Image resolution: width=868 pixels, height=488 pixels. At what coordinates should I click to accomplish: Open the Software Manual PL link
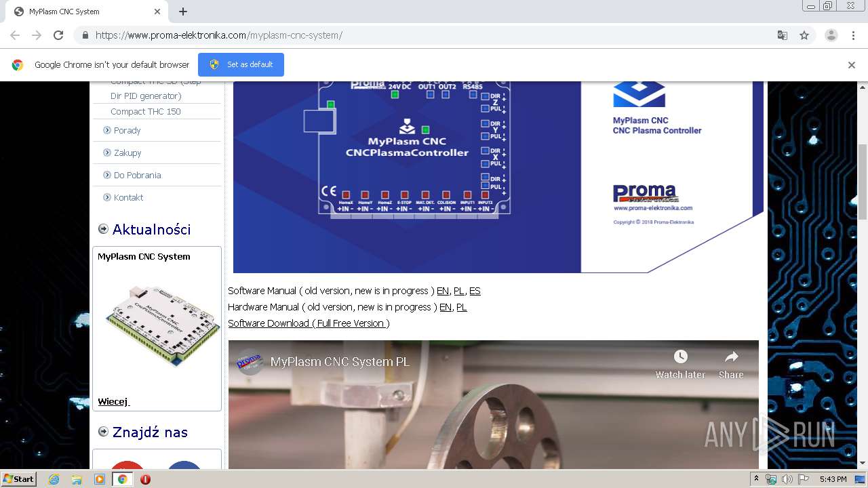tap(459, 291)
